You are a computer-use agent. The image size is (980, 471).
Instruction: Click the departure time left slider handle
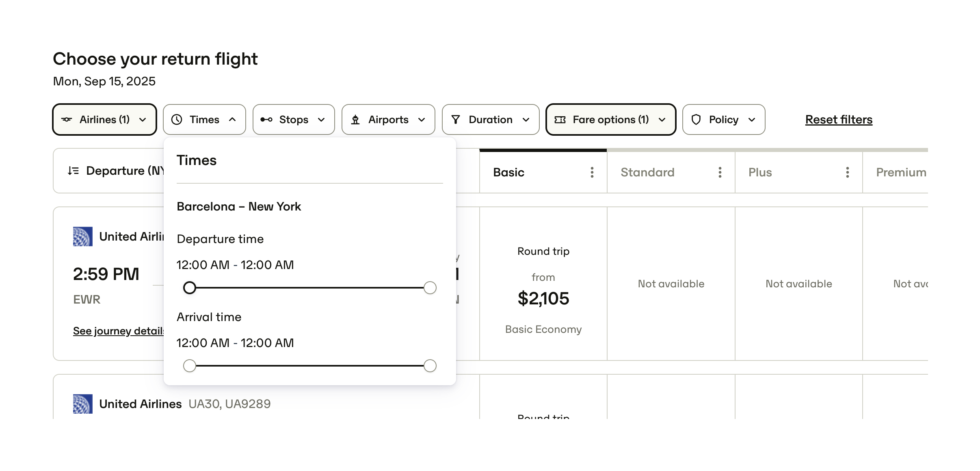pyautogui.click(x=190, y=288)
